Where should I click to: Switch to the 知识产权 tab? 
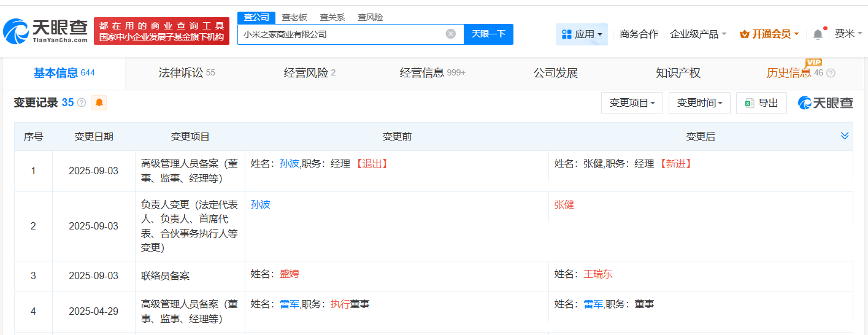pyautogui.click(x=678, y=73)
